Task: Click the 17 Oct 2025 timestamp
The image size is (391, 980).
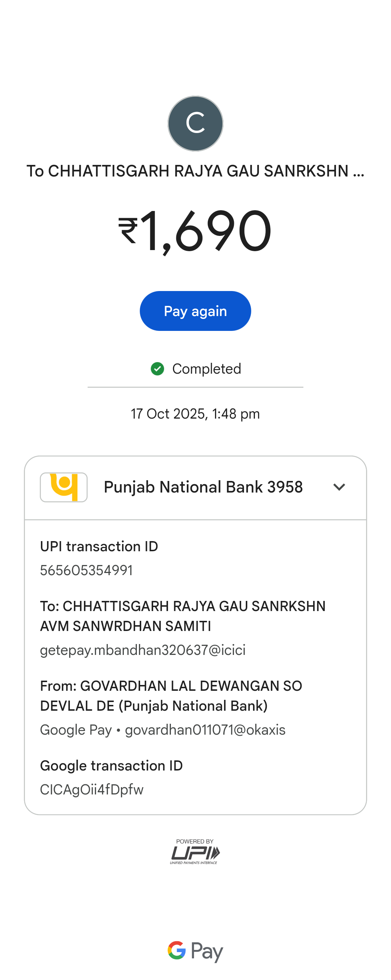Action: pos(195,414)
